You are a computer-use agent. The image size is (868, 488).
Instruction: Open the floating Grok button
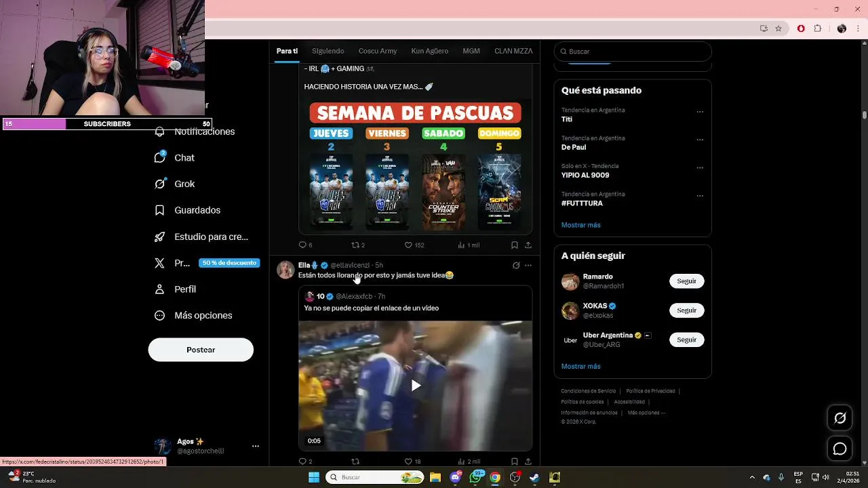click(x=840, y=418)
